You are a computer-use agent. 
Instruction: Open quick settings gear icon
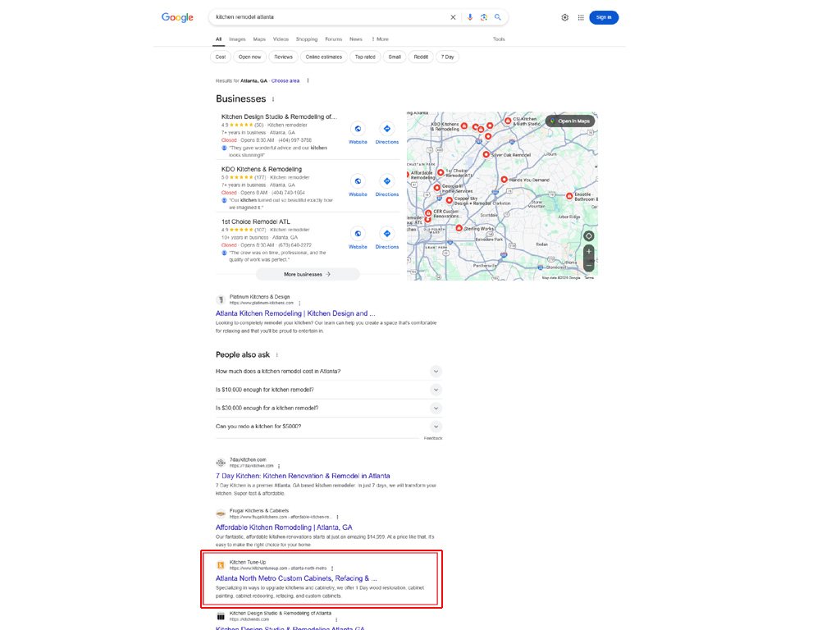click(x=564, y=18)
